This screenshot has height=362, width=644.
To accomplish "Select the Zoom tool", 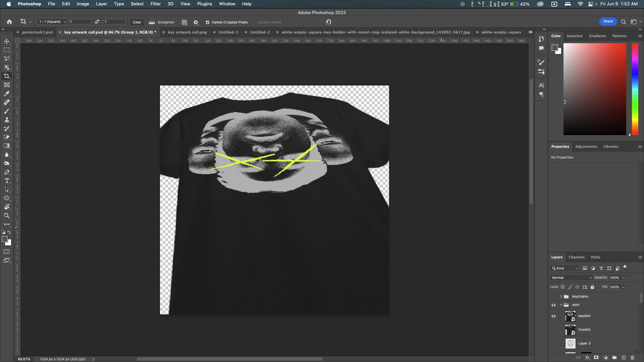I will pos(7,216).
